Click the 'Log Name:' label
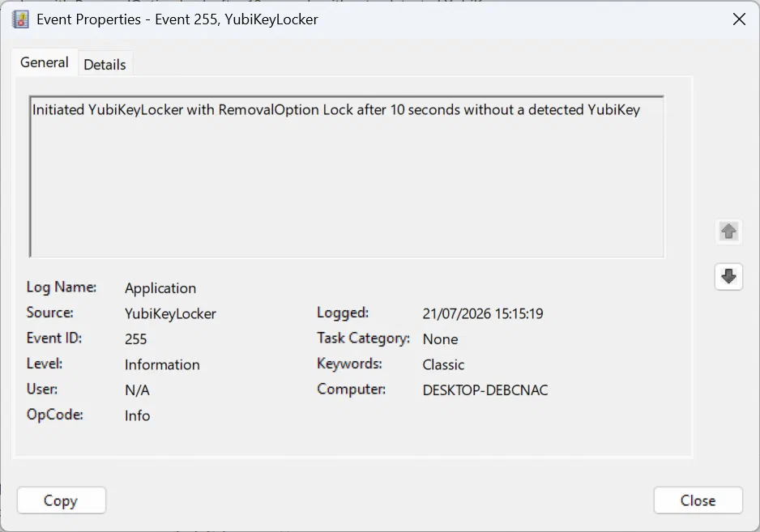Image resolution: width=760 pixels, height=532 pixels. [x=62, y=287]
